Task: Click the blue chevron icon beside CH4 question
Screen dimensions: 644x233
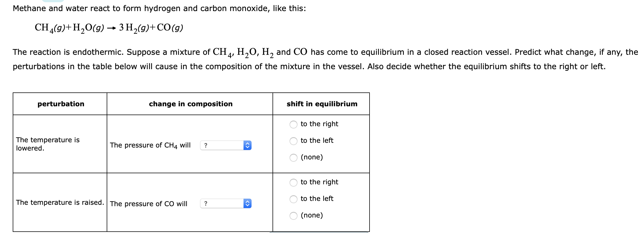Action: 247,145
